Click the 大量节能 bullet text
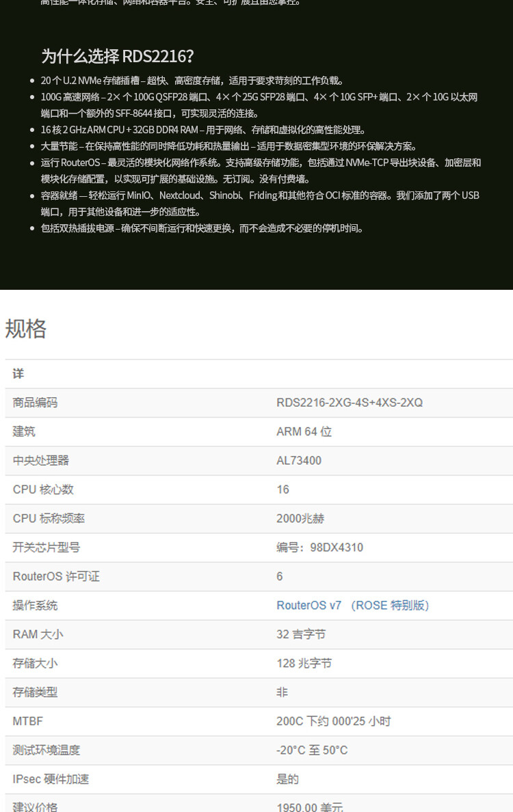Viewport: 513px width, 812px height. point(228,146)
